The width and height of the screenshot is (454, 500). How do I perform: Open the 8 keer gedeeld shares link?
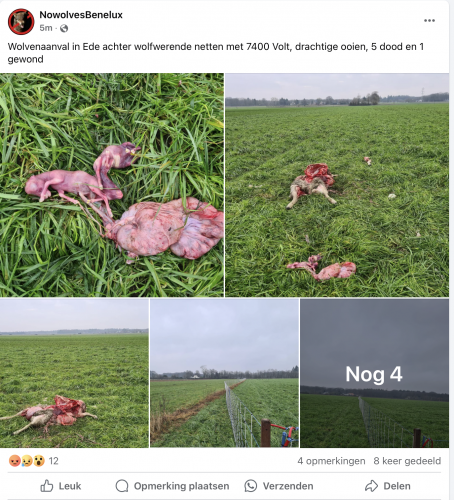pyautogui.click(x=407, y=461)
